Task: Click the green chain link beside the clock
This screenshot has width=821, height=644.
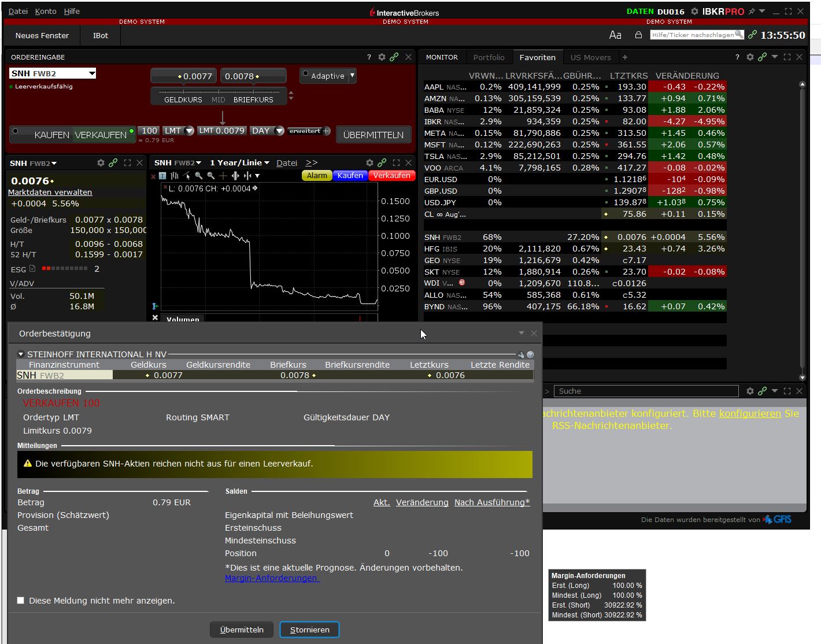Action: coord(752,35)
